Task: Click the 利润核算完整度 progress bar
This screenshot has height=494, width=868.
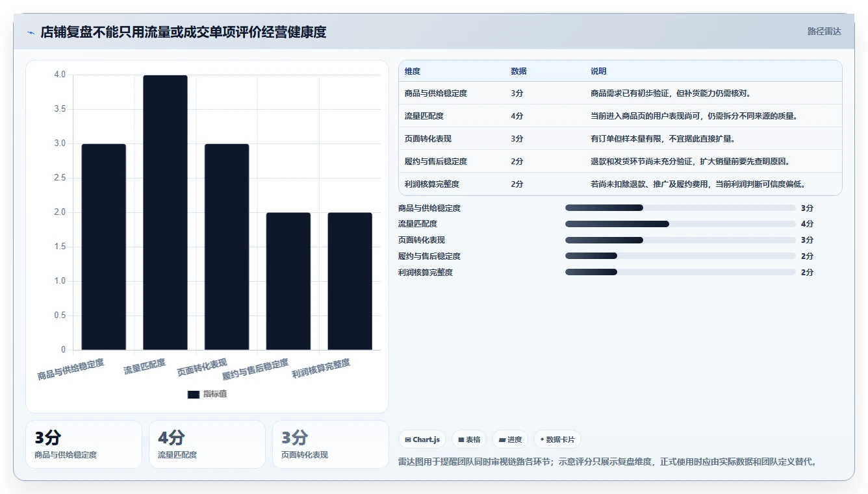Action: pyautogui.click(x=680, y=272)
